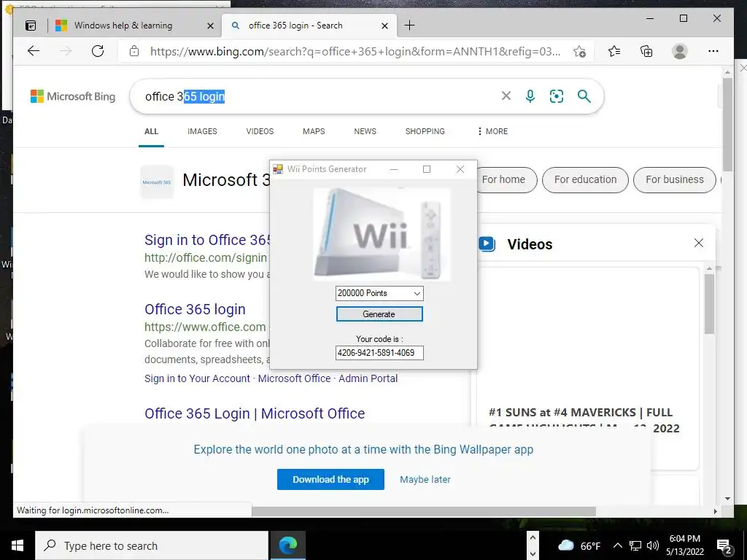Open the notification center
This screenshot has height=560, width=747.
(x=724, y=545)
